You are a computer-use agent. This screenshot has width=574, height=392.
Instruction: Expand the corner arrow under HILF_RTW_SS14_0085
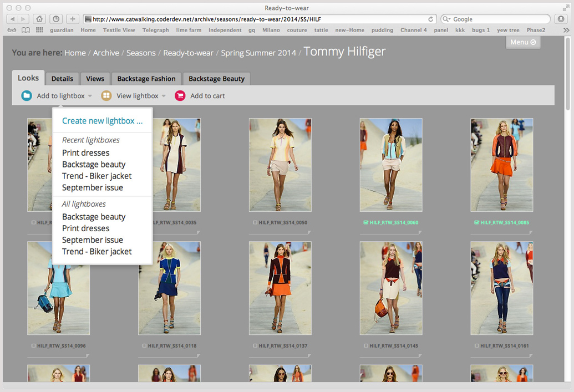point(531,232)
